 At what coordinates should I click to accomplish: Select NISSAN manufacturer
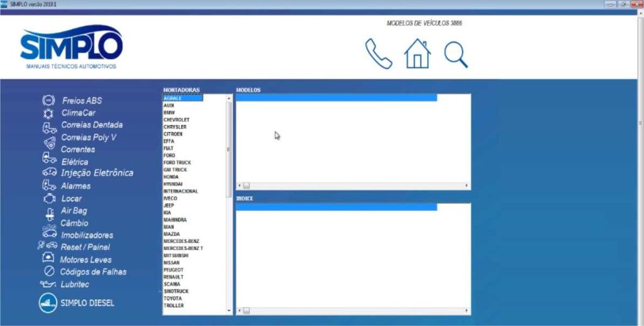click(x=172, y=263)
